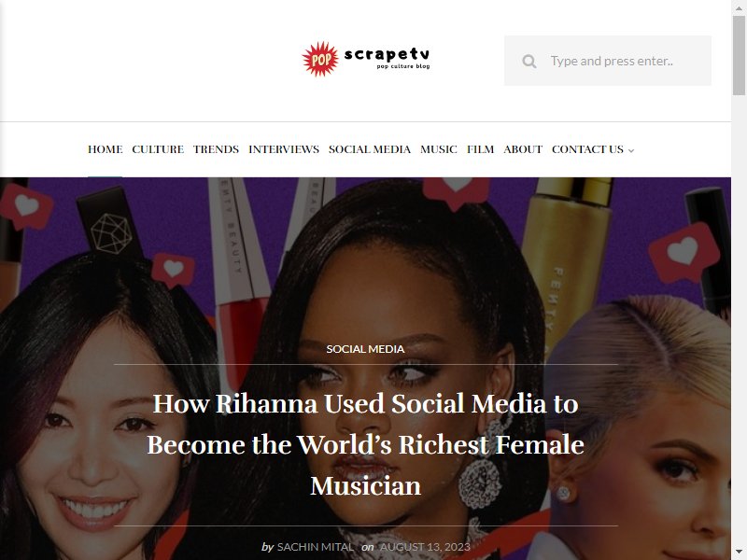Click the ScrapeTV pop logo
This screenshot has height=560, width=747.
[366, 59]
